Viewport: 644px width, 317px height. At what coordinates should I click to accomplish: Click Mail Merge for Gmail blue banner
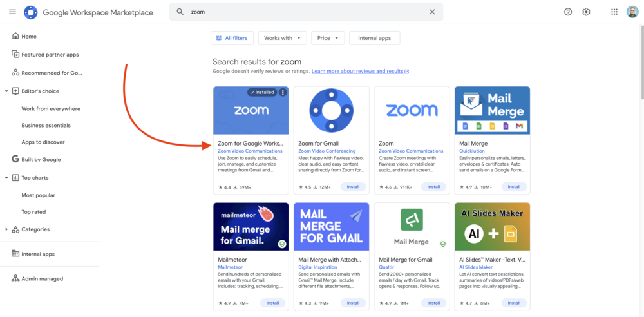[332, 227]
